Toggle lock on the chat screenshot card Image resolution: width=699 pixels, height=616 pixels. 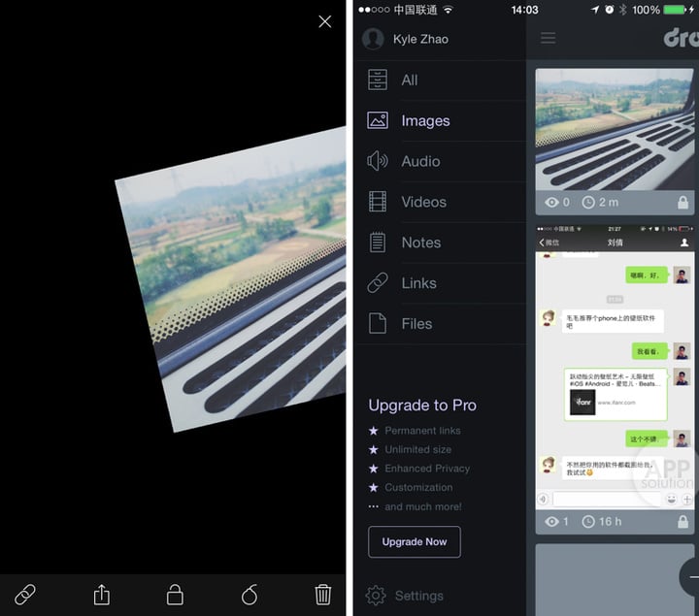683,522
